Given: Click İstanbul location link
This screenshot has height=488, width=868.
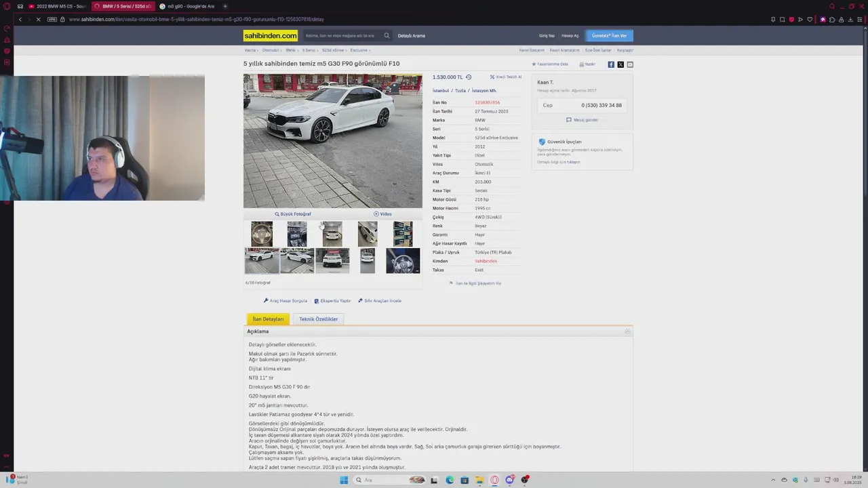Looking at the screenshot, I should [441, 91].
